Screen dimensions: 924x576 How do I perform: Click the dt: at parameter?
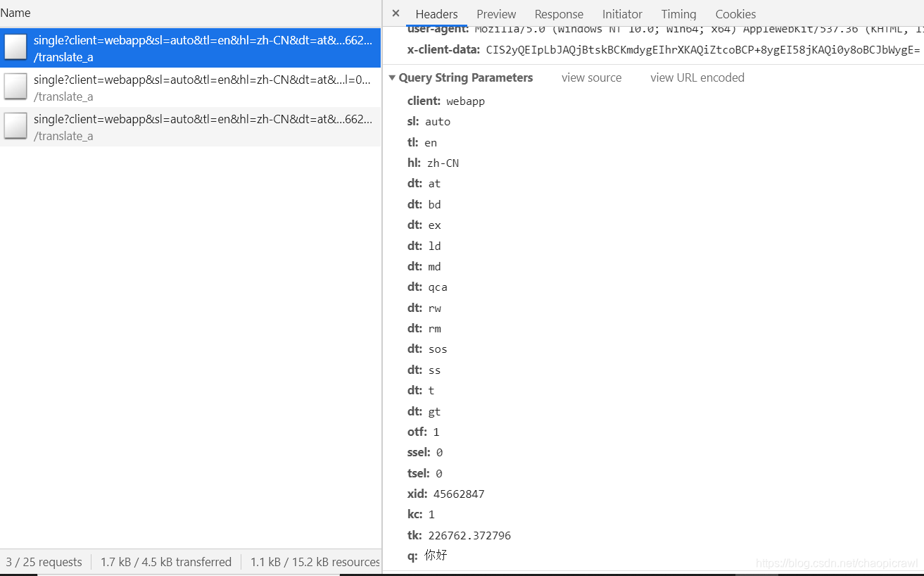click(424, 183)
